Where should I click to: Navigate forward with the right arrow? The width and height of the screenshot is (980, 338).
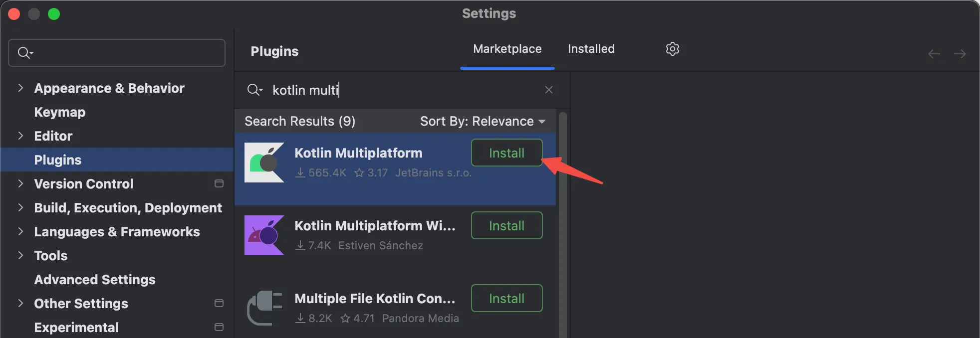[960, 54]
